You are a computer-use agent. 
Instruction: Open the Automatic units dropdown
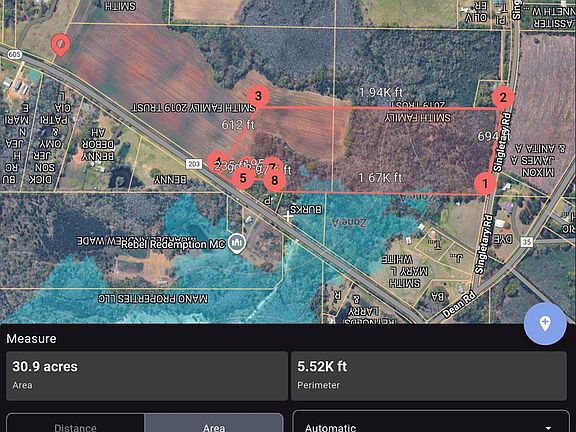pos(431,422)
